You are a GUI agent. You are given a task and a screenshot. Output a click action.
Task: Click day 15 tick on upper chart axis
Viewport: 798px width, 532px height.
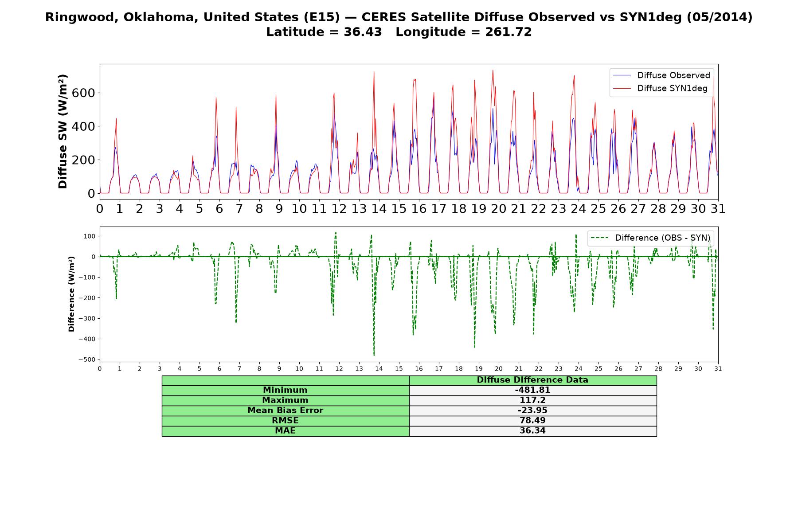point(399,208)
